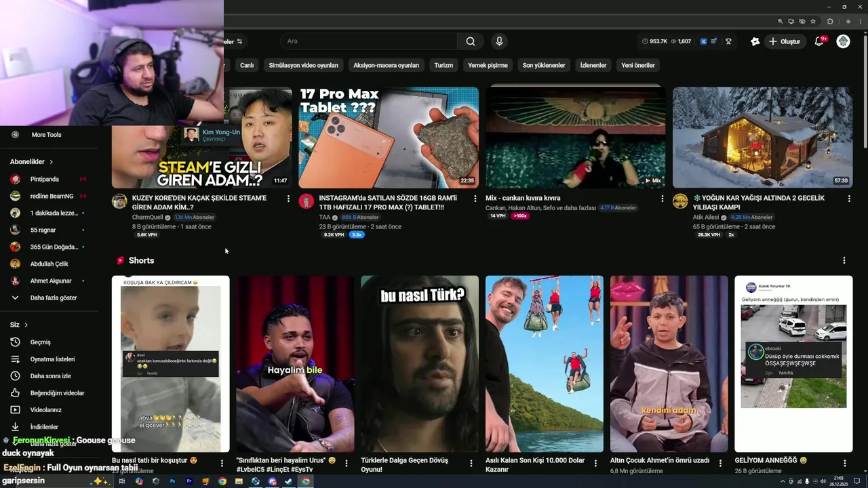Click the TAA channel avatar

[307, 201]
